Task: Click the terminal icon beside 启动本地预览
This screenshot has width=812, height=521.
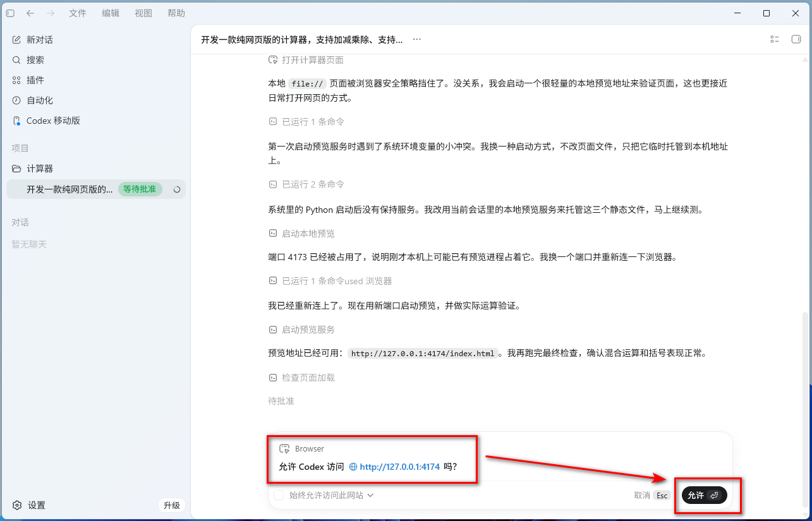Action: 273,234
